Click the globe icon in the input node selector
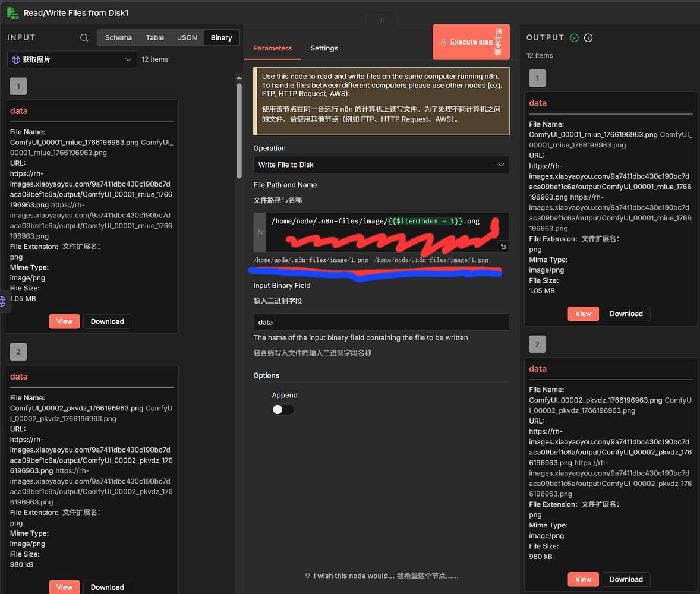Screen dimensions: 700x594 click(x=16, y=59)
